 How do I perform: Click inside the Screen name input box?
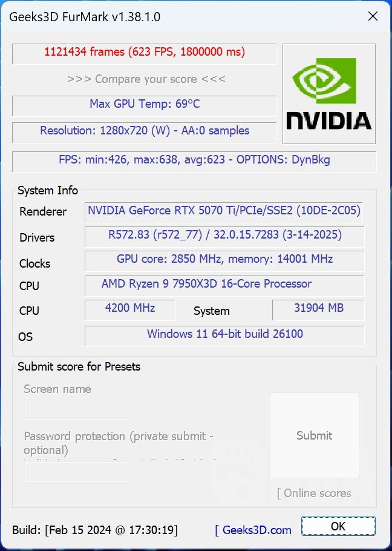pos(76,409)
